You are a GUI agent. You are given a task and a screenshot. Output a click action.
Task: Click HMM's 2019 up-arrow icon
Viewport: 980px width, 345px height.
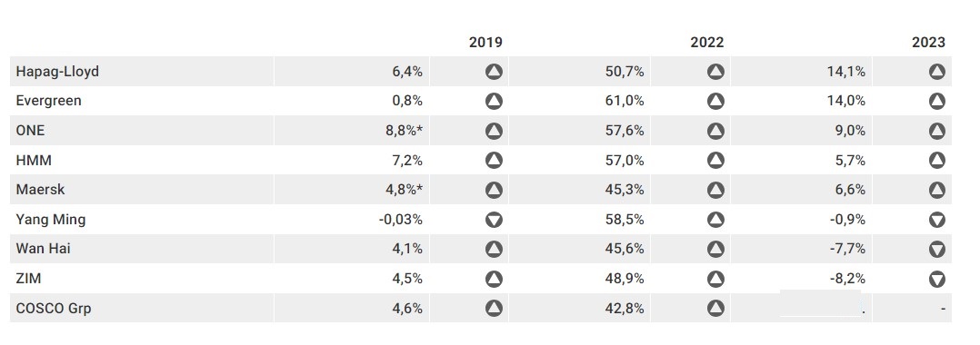[494, 161]
